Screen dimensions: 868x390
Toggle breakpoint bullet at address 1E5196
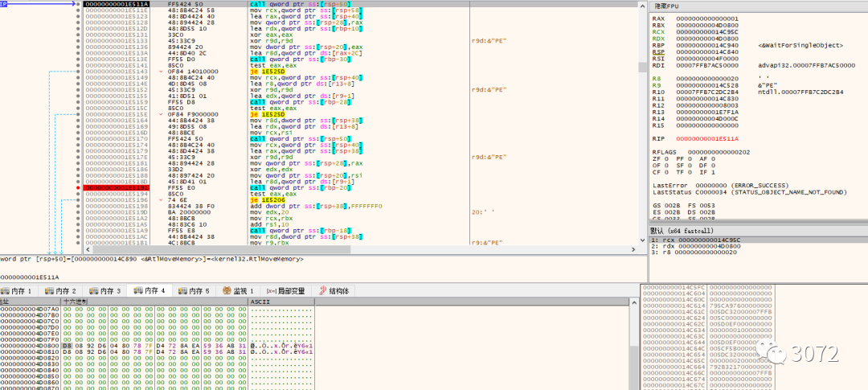tap(79, 200)
